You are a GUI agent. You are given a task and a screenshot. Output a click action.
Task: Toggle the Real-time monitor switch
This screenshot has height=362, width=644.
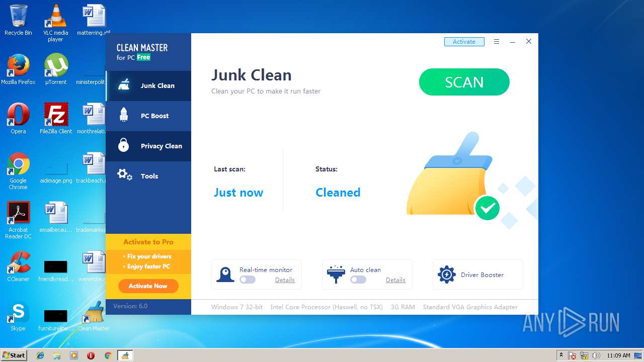coord(248,280)
